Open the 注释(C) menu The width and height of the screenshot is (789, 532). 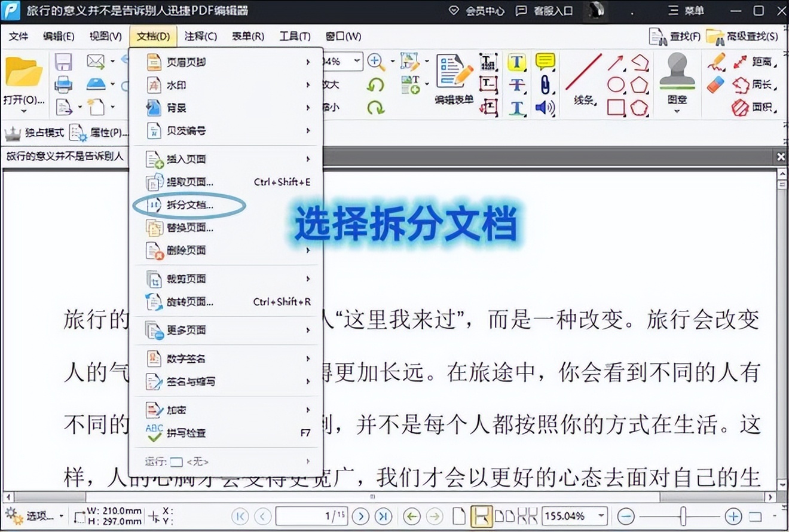(201, 36)
